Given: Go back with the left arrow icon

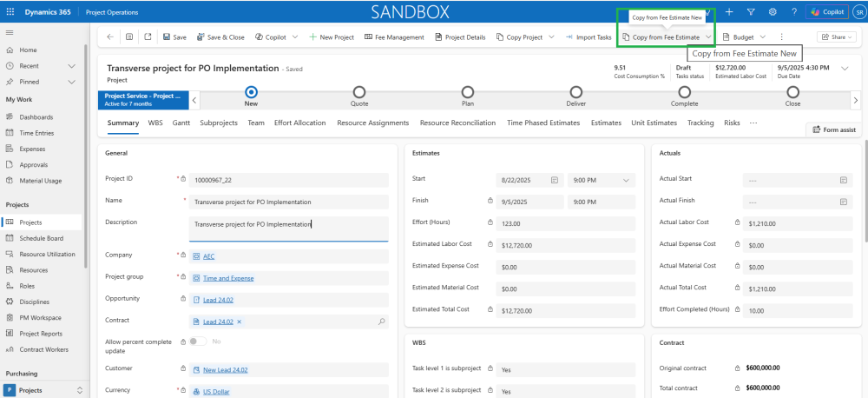Looking at the screenshot, I should point(110,37).
